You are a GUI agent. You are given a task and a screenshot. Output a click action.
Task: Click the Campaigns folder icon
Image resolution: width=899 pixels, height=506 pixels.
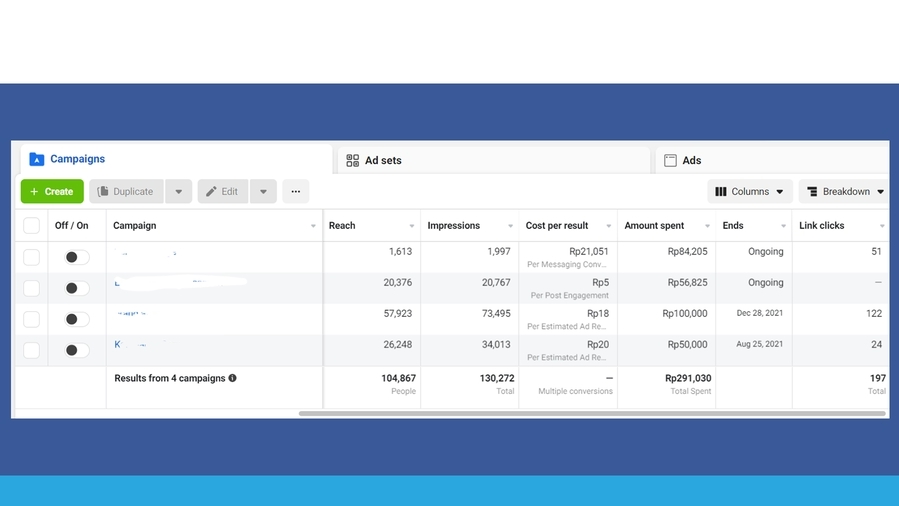[37, 159]
